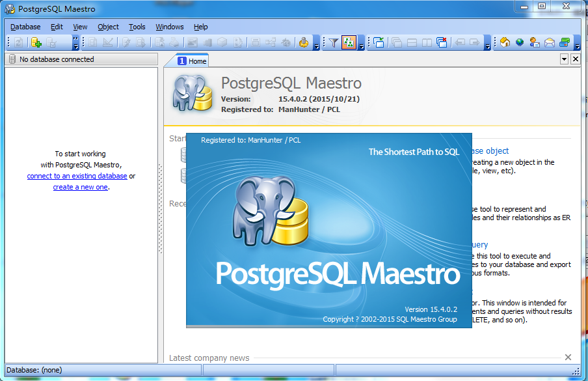The height and width of the screenshot is (381, 588).
Task: Open the Database menu
Action: [25, 27]
